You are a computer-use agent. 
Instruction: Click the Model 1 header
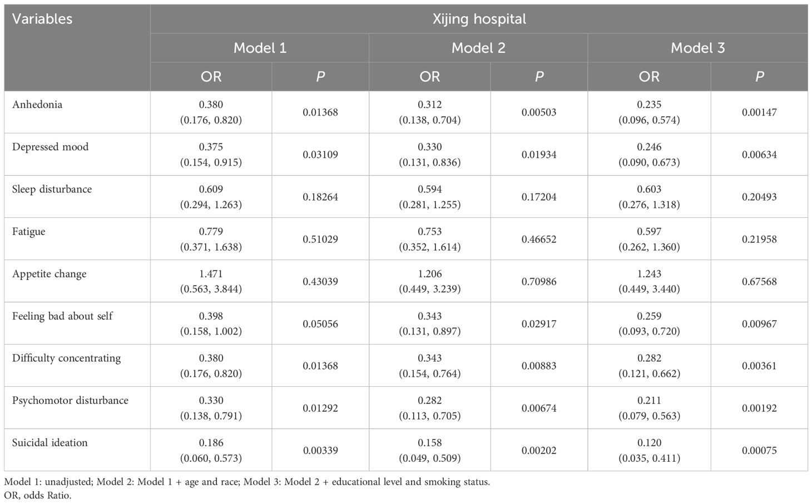260,48
